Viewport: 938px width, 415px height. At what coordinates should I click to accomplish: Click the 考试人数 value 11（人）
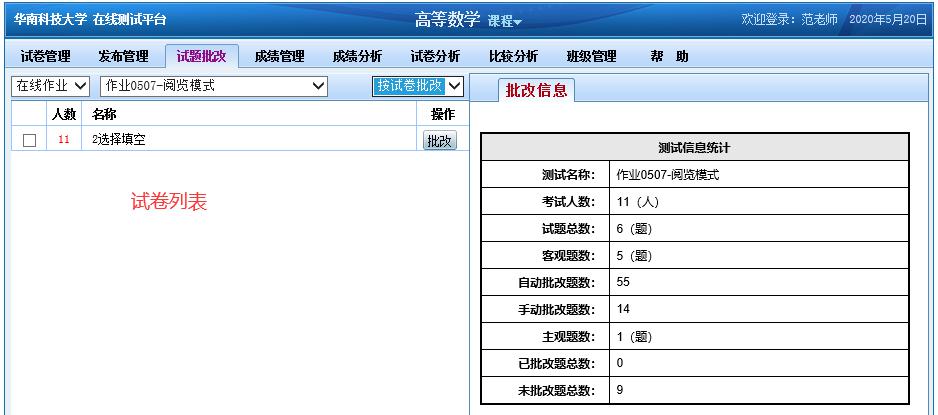(637, 202)
